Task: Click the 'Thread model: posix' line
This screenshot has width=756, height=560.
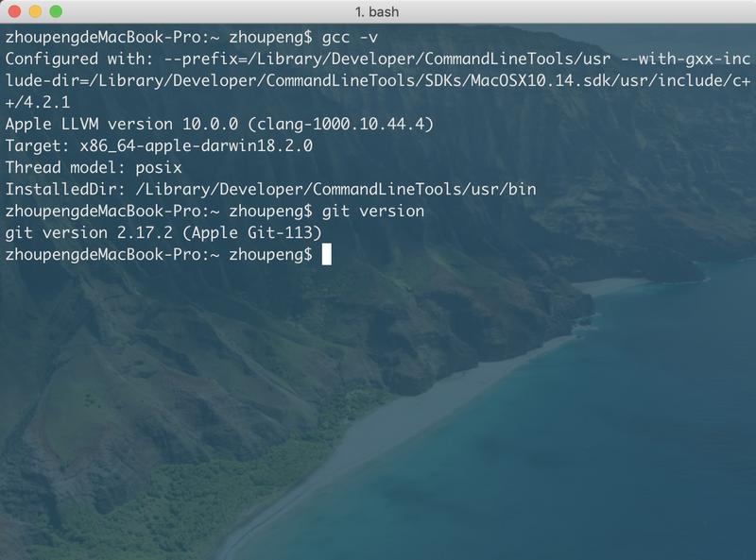Action: (94, 167)
